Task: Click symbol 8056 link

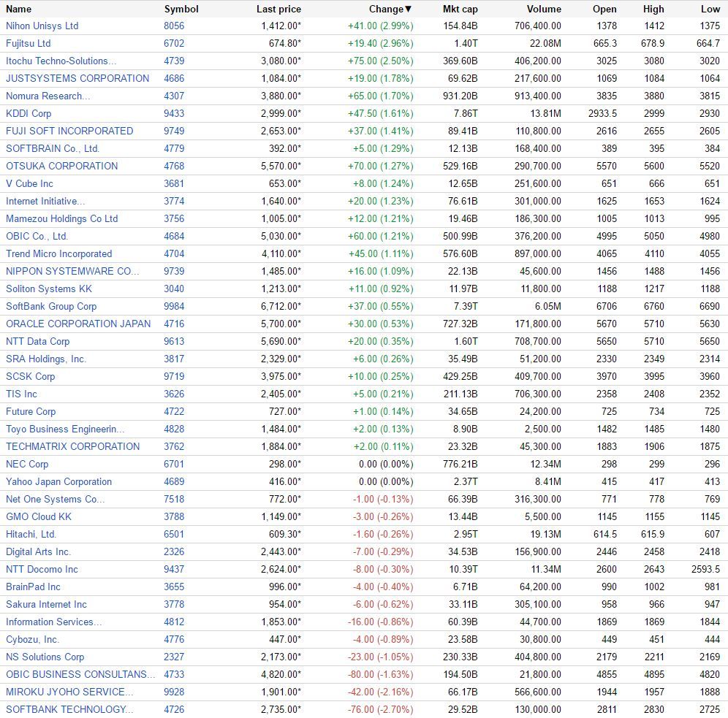Action: (x=174, y=26)
